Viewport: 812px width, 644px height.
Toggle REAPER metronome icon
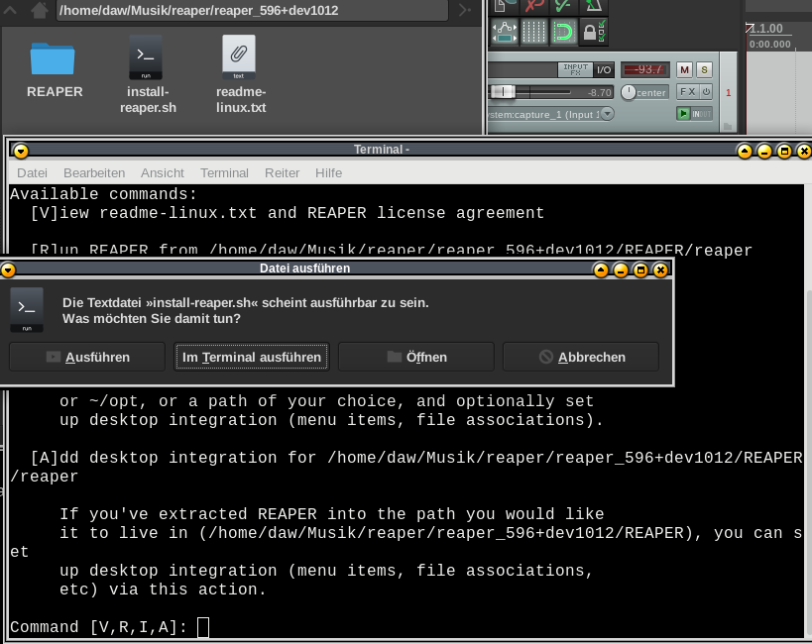[593, 6]
